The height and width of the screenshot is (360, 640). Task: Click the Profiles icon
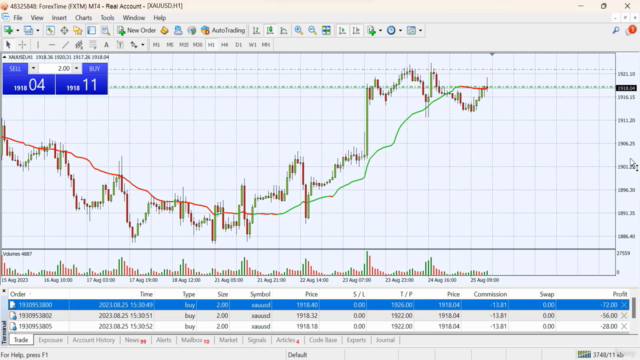tap(28, 30)
